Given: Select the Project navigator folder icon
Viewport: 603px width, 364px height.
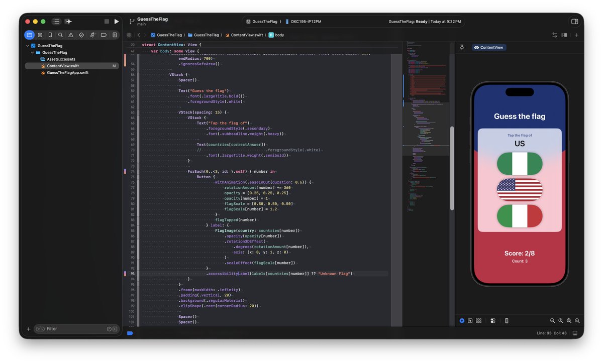Looking at the screenshot, I should click(29, 35).
